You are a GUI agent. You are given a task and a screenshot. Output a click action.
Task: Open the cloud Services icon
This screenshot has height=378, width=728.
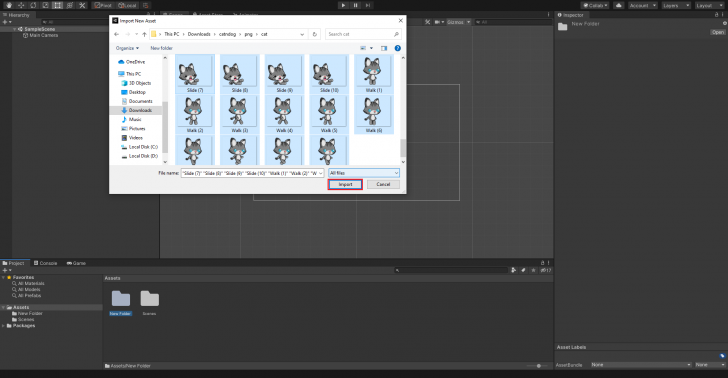pos(618,5)
